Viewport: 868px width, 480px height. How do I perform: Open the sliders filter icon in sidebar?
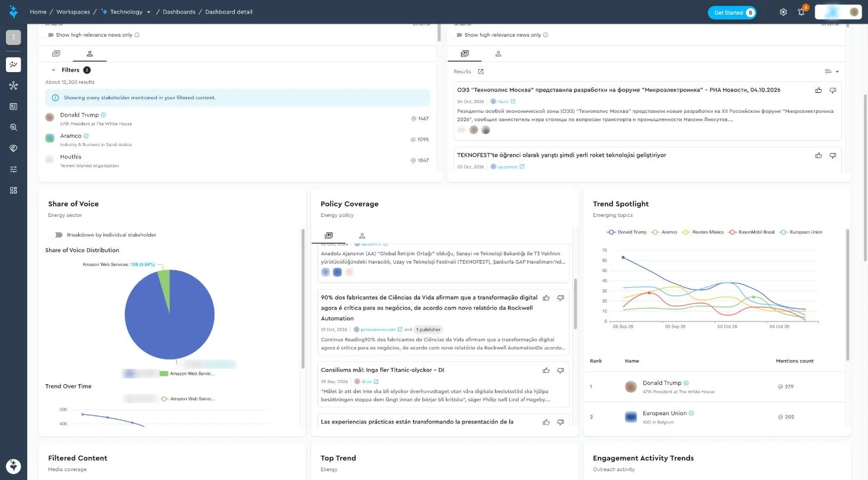[x=13, y=169]
